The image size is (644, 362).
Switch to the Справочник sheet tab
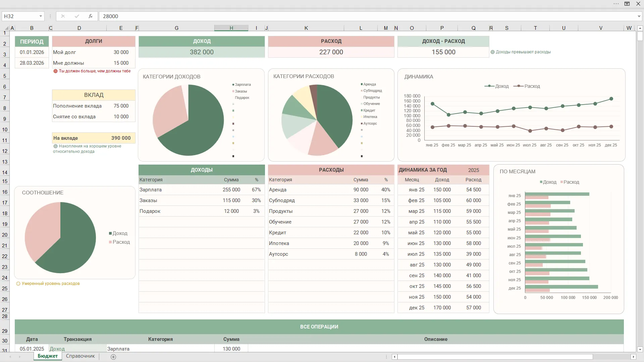coord(80,356)
